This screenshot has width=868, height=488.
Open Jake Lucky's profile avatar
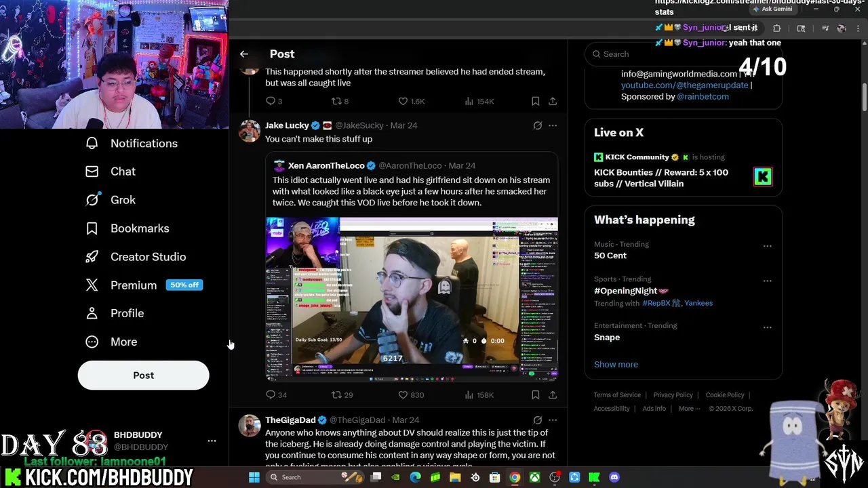point(250,131)
